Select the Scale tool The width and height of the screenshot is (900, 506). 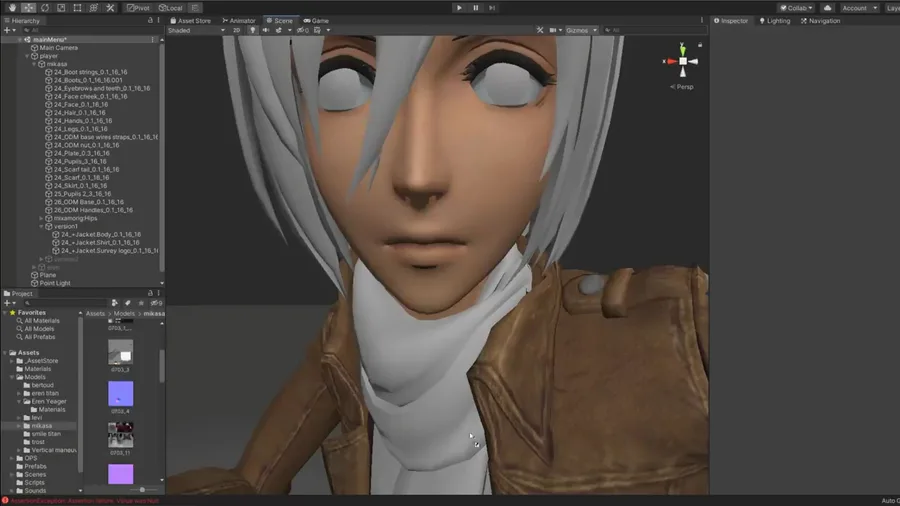61,8
